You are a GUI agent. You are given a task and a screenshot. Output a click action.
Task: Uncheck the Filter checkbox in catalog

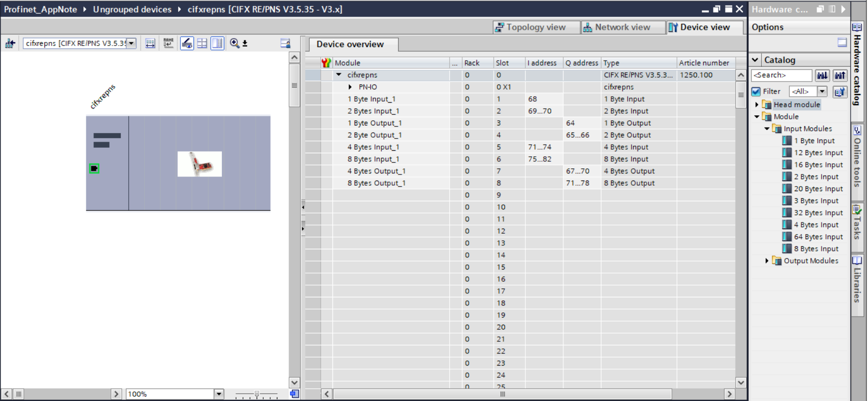756,92
